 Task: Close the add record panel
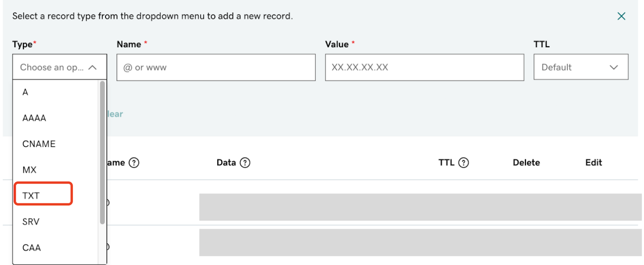tap(621, 16)
